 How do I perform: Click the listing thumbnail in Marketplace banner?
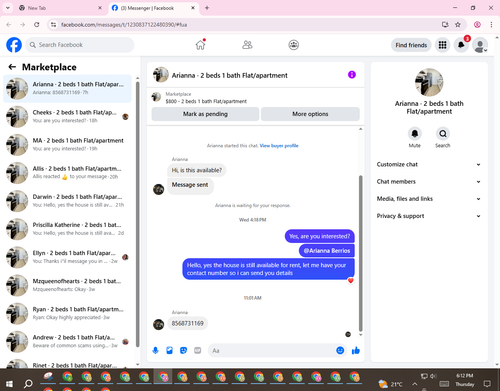pyautogui.click(x=156, y=97)
